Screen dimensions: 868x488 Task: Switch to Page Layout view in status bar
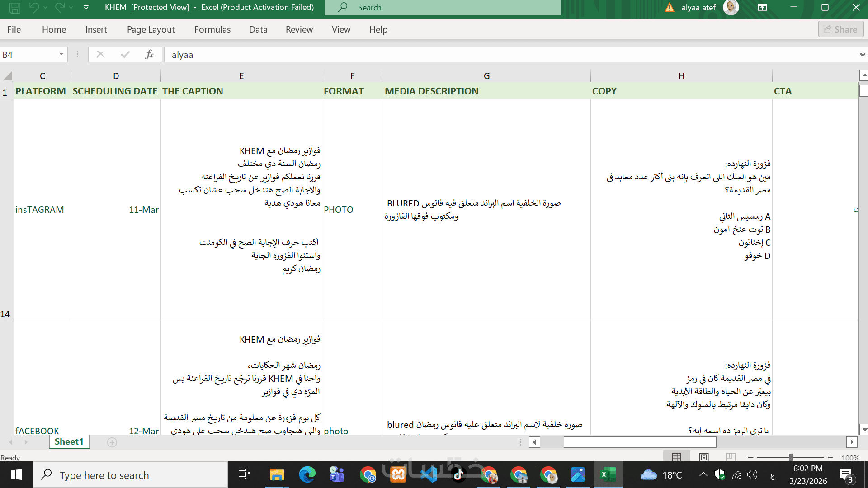click(x=703, y=457)
